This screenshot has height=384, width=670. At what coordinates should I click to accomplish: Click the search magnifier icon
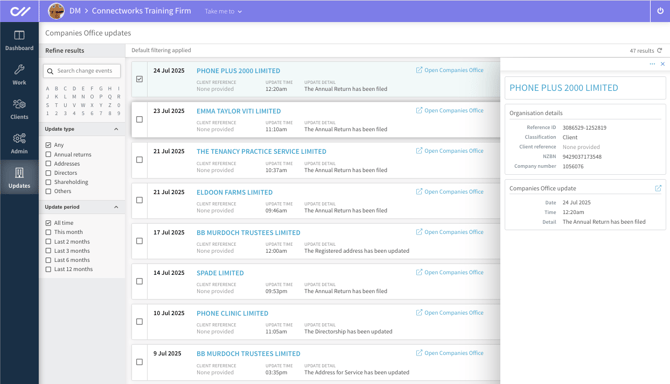coord(50,71)
